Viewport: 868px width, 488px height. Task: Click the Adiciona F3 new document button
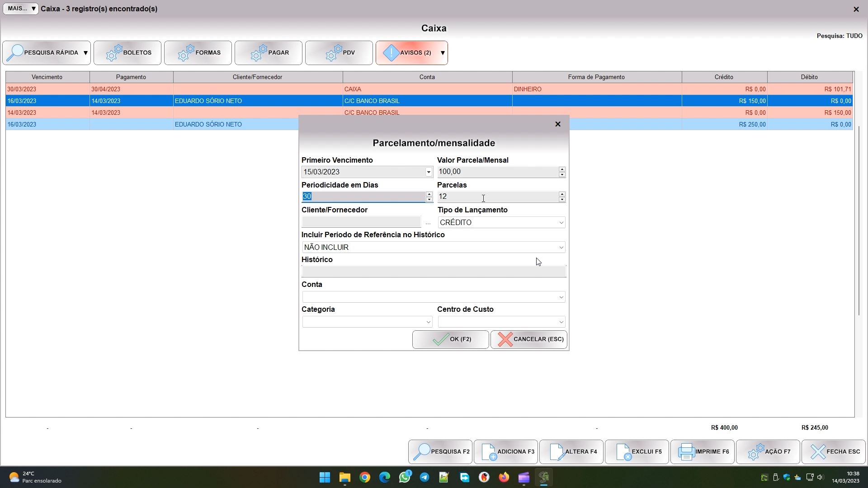pos(506,451)
